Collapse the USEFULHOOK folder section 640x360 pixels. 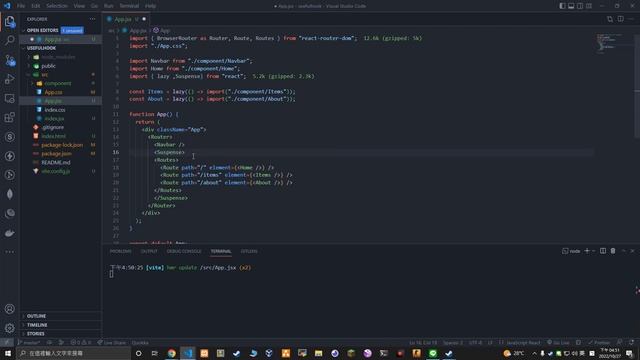(x=41, y=48)
